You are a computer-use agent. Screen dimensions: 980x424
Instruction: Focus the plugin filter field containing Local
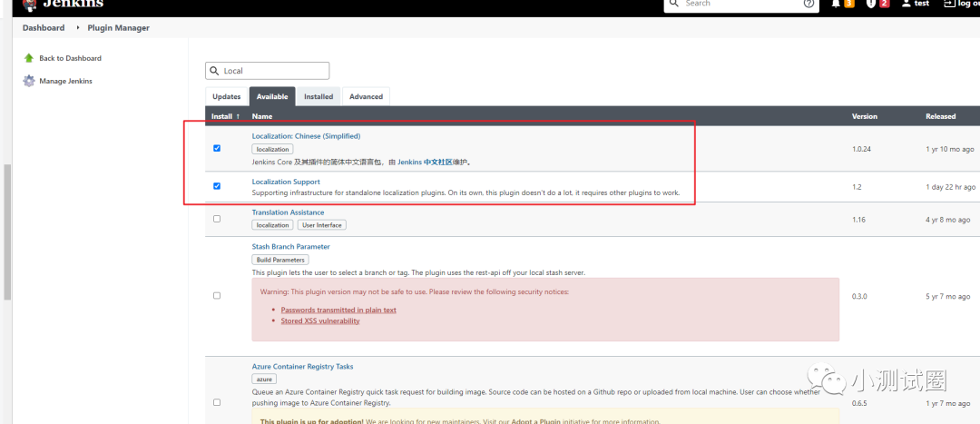pyautogui.click(x=268, y=71)
